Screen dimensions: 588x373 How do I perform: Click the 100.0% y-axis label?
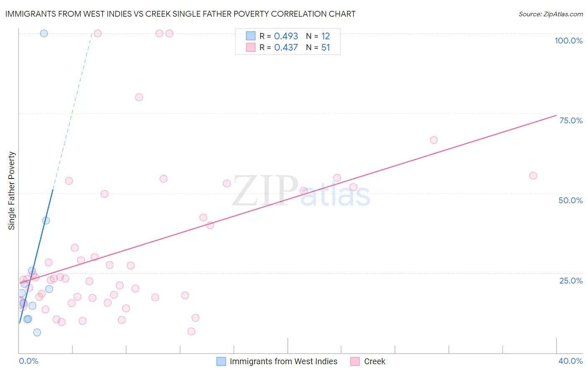pos(569,41)
